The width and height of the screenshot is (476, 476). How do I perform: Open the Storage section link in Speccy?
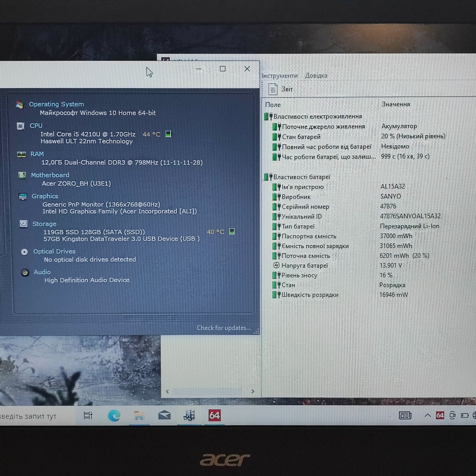tap(44, 224)
